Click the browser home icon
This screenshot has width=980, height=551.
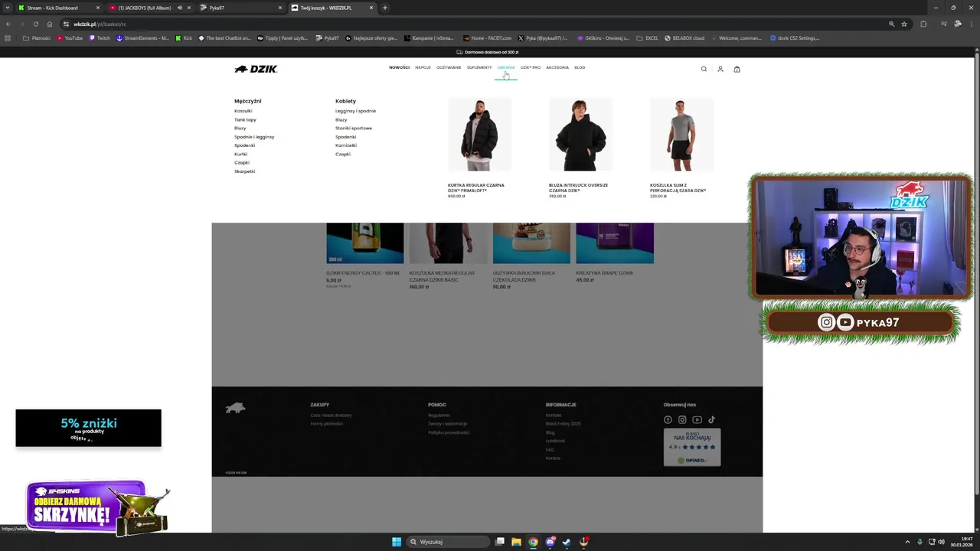pyautogui.click(x=50, y=24)
